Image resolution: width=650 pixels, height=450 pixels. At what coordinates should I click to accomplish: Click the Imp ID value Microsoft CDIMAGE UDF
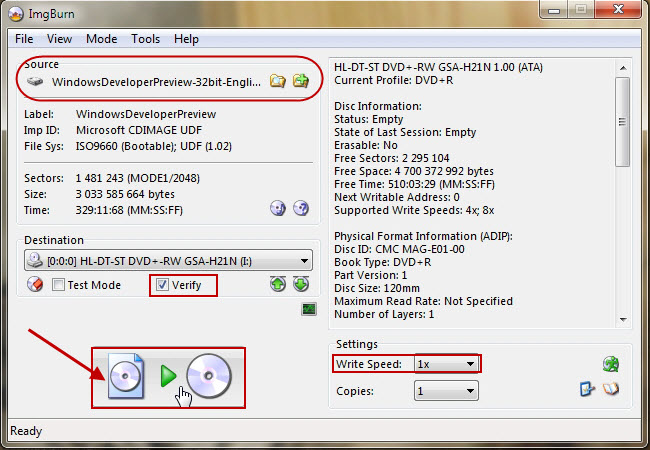139,130
